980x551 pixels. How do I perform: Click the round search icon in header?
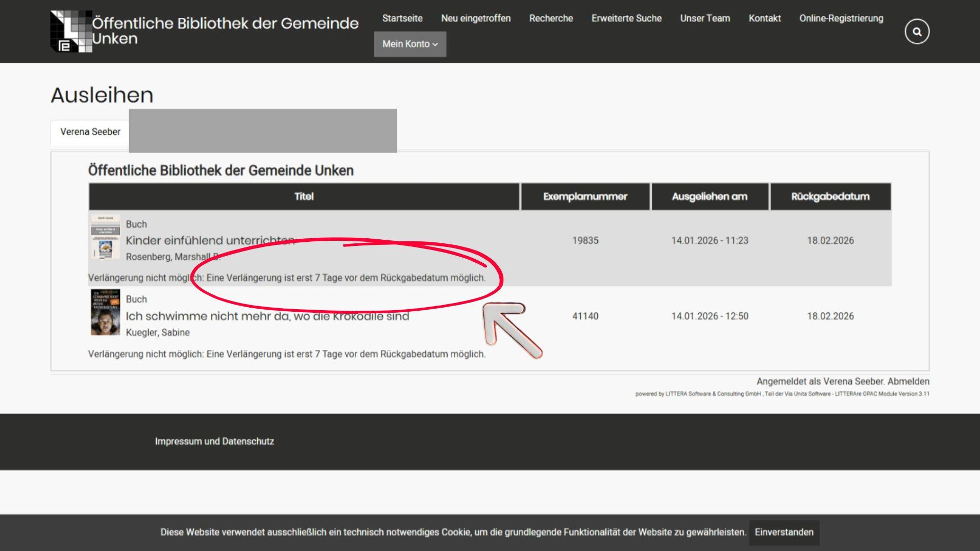point(917,32)
